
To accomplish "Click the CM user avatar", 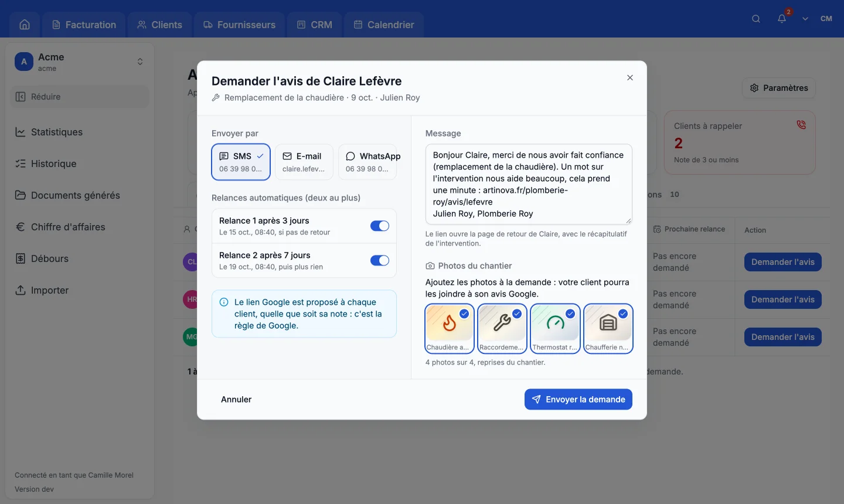I will coord(826,19).
